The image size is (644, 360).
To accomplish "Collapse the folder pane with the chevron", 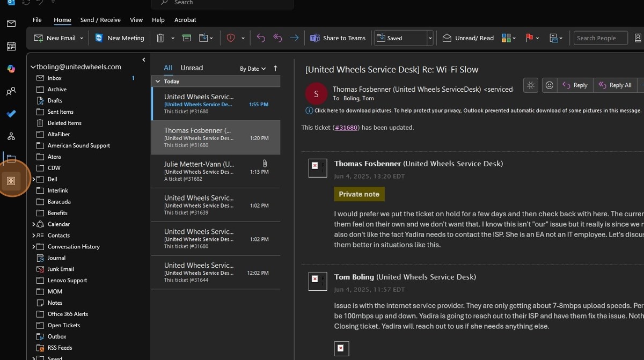I will [144, 60].
